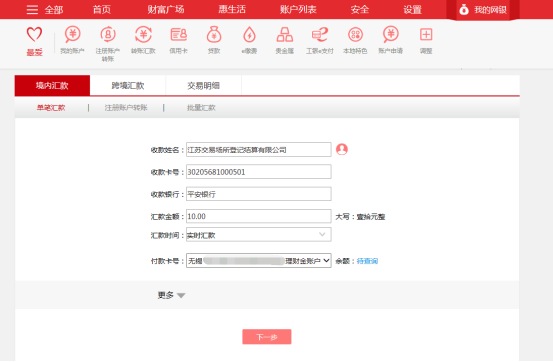Open 账户列表 in top navigation
The image size is (553, 362).
click(x=298, y=10)
